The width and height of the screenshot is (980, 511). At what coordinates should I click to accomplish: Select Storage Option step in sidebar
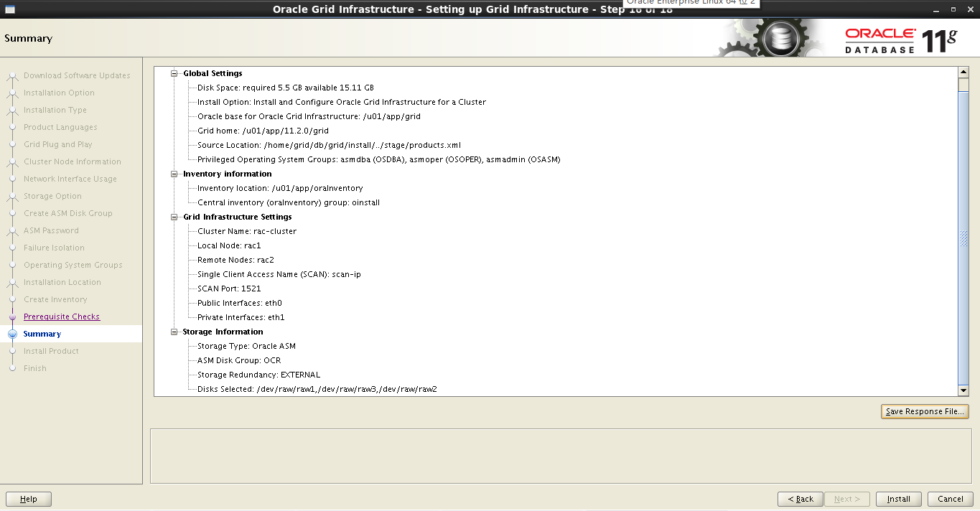point(52,196)
